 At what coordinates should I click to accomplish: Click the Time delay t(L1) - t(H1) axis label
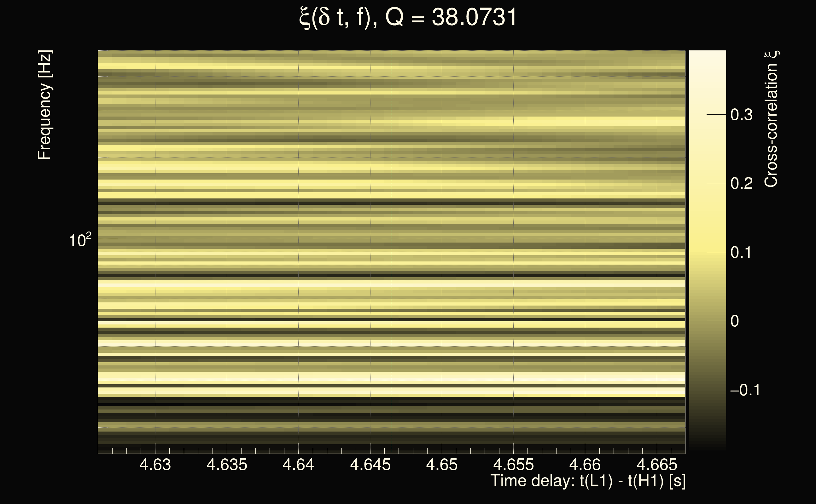tap(588, 481)
